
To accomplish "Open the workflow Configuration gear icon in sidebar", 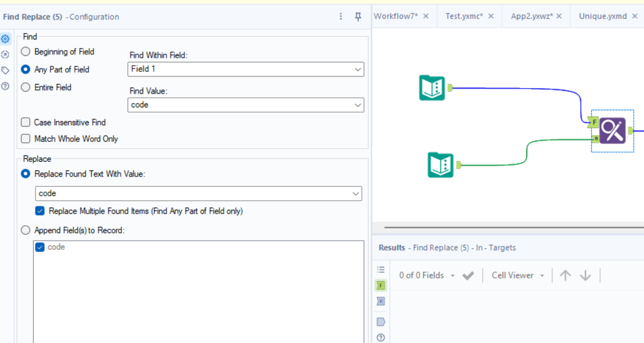I will click(5, 39).
